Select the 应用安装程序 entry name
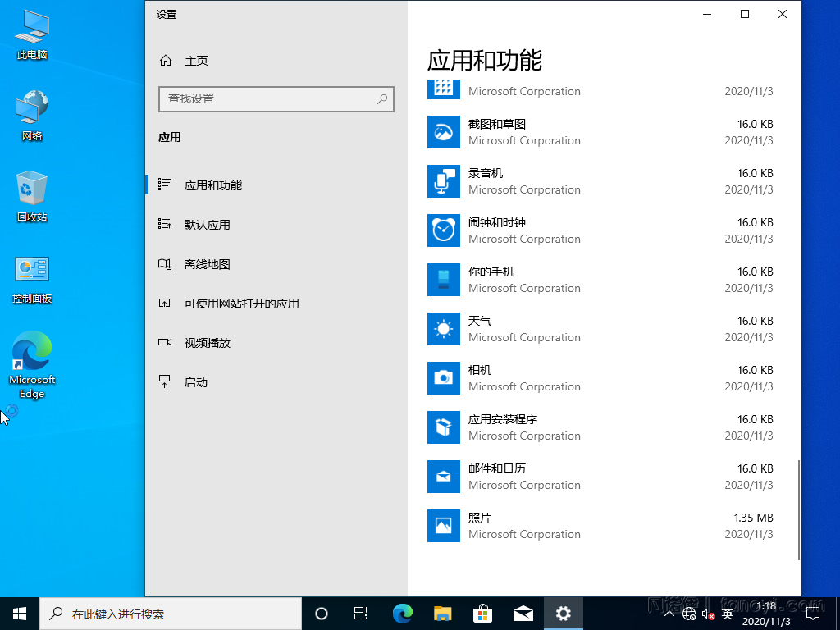 point(503,419)
